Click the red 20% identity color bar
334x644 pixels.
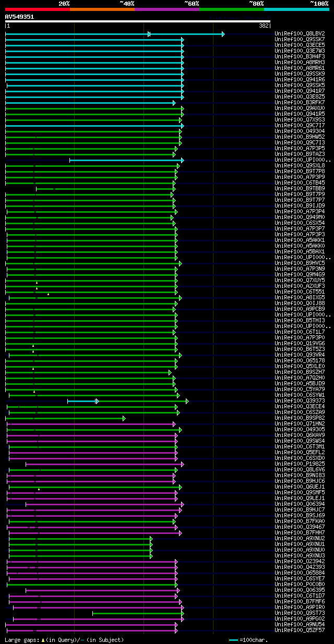point(38,9)
